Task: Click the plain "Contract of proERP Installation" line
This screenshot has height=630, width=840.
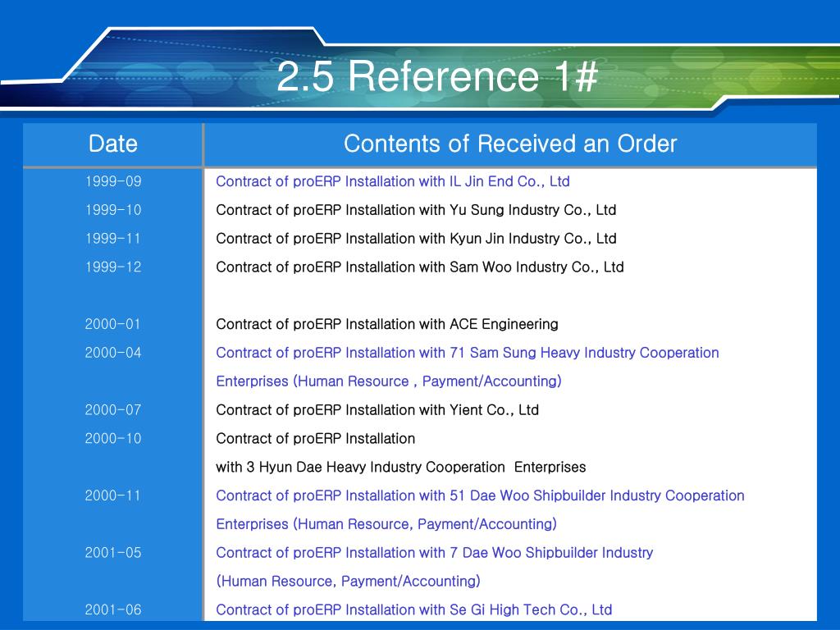Action: (316, 439)
